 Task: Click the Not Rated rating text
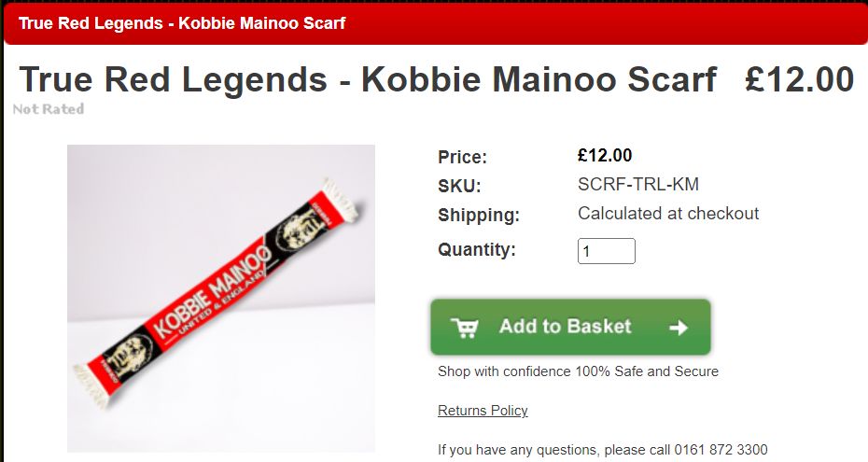coord(49,109)
